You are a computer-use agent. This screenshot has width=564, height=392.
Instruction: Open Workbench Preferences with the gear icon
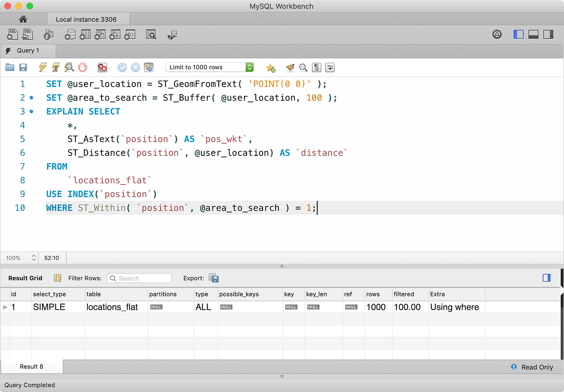click(497, 34)
